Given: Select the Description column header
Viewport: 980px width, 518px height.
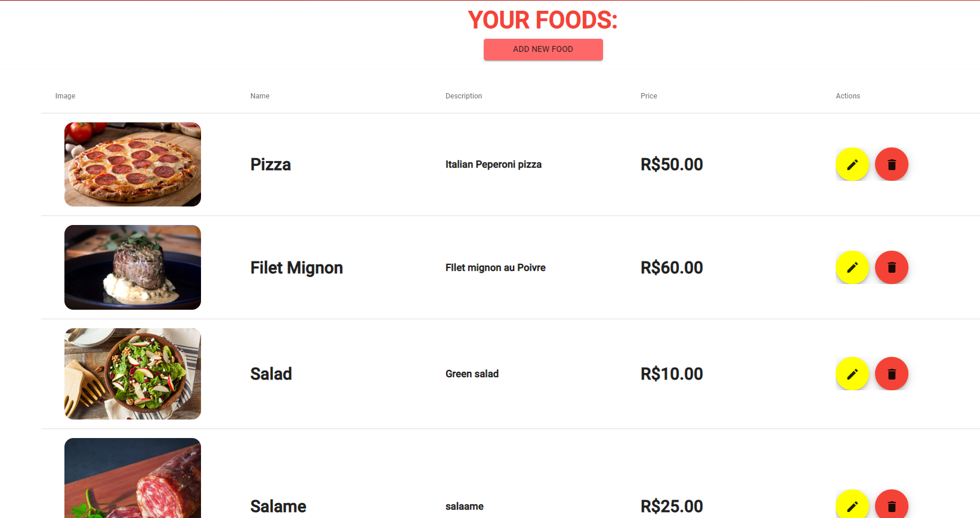Looking at the screenshot, I should pyautogui.click(x=463, y=95).
